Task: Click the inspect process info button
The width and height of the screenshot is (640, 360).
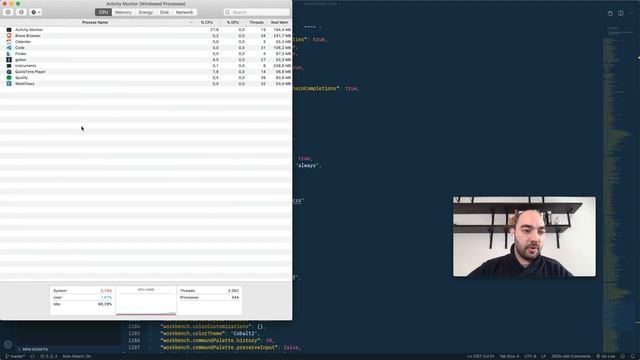Action: point(21,12)
